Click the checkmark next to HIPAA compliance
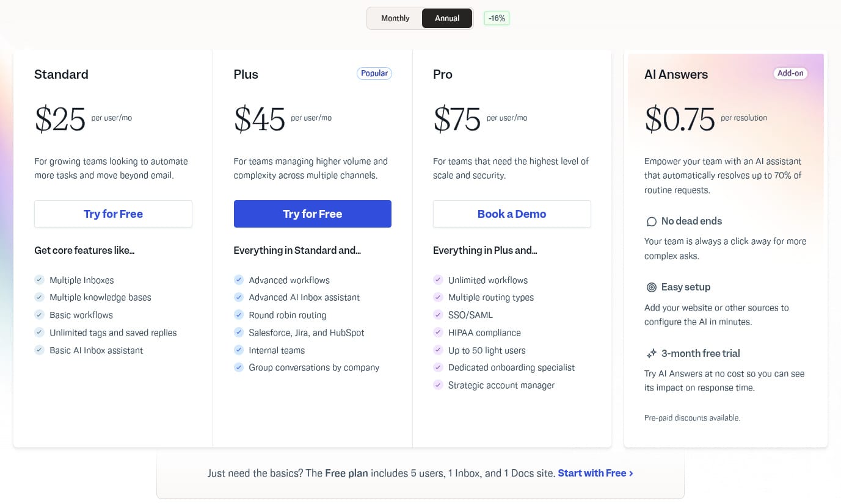The image size is (841, 504). click(x=439, y=333)
